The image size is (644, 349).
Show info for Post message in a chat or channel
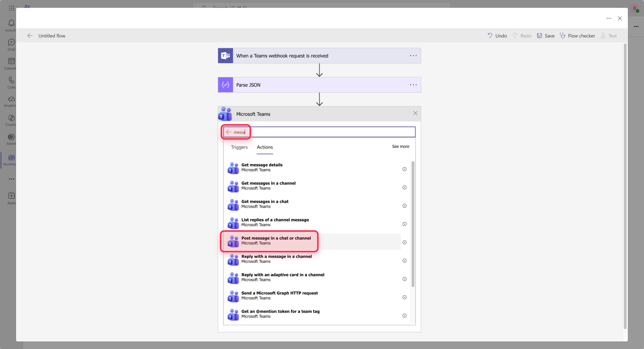coord(405,242)
